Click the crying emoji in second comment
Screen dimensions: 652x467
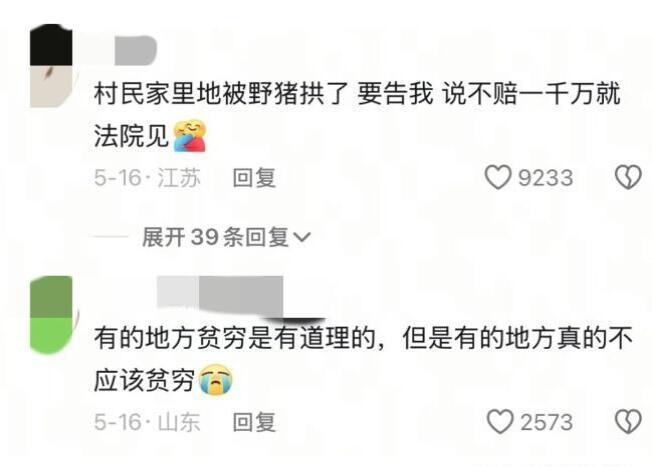coord(216,379)
